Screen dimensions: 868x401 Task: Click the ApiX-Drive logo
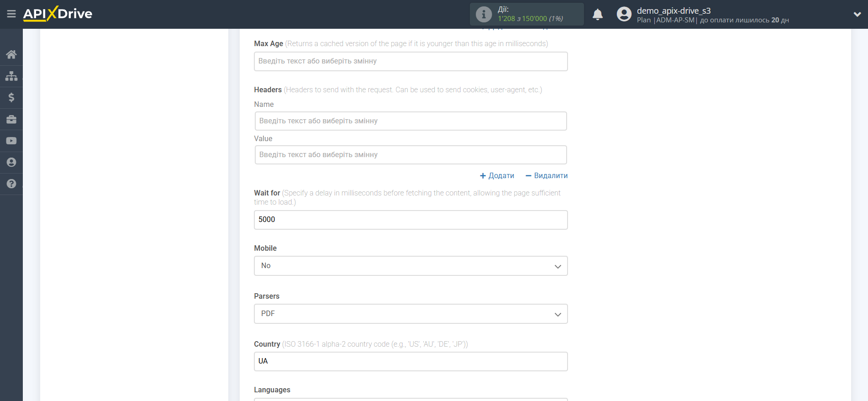pyautogui.click(x=58, y=14)
